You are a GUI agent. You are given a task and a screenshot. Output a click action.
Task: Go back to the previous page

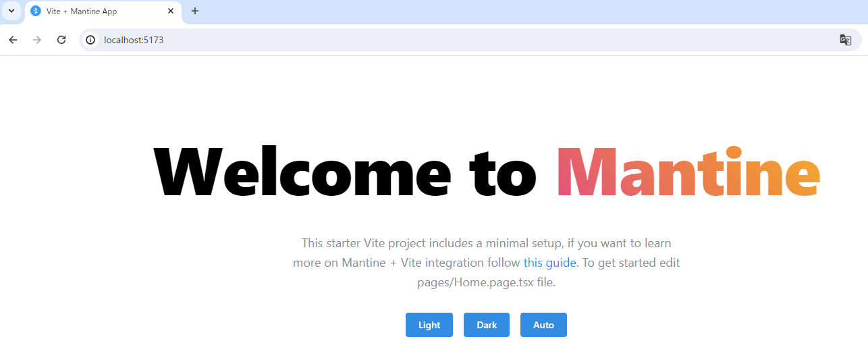pyautogui.click(x=13, y=40)
